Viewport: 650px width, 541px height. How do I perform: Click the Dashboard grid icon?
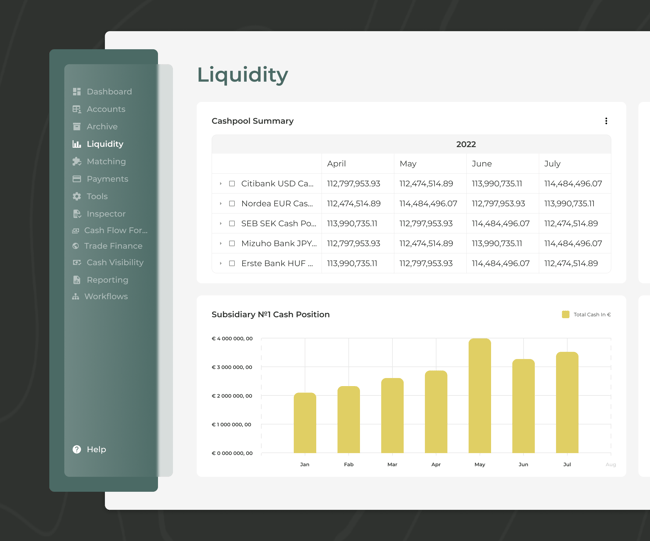pyautogui.click(x=77, y=92)
